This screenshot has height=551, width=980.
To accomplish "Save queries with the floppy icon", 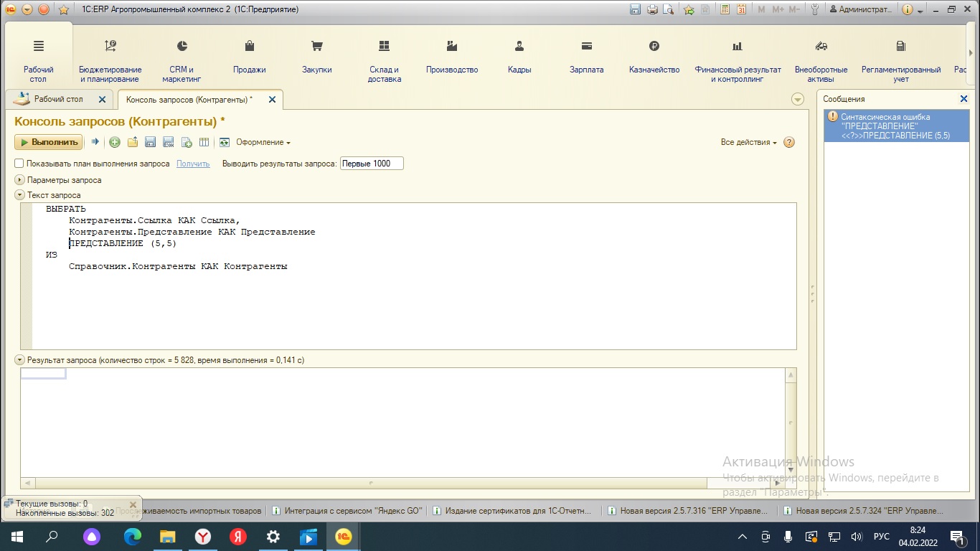I will pyautogui.click(x=150, y=142).
